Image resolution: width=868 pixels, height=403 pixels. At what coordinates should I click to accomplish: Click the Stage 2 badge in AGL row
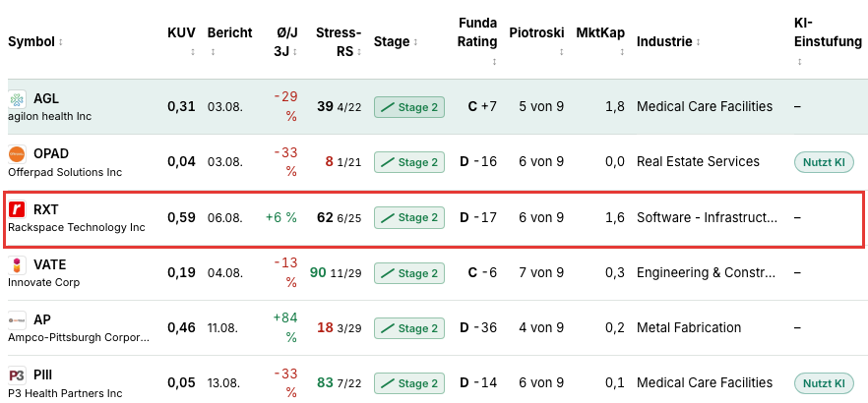409,107
